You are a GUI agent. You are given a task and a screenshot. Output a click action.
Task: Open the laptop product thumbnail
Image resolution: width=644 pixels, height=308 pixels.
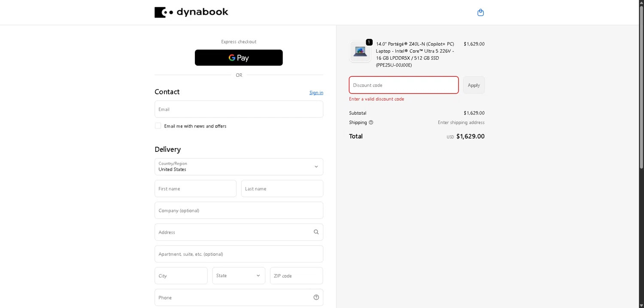(360, 51)
